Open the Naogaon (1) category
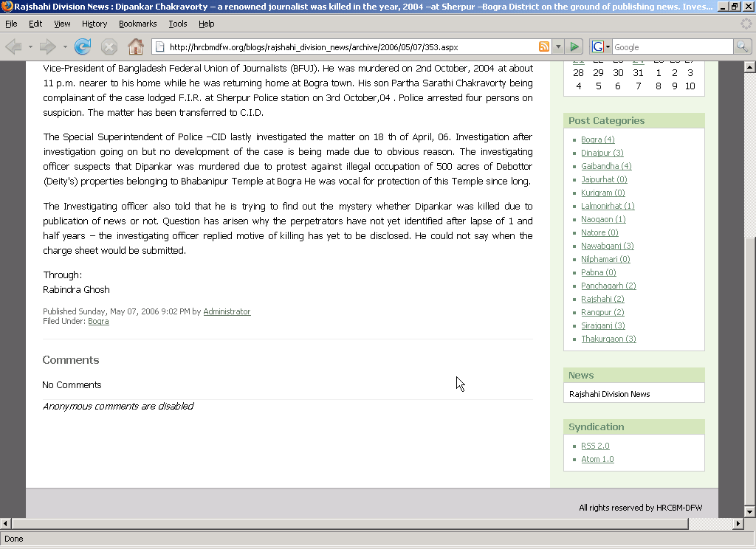Screen dimensions: 756x549 603,219
